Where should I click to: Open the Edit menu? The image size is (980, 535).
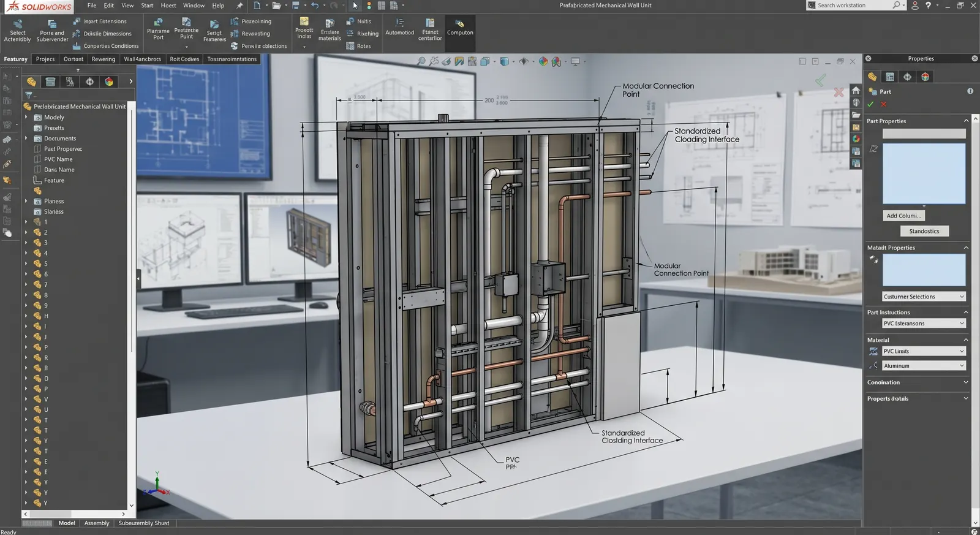pos(108,6)
